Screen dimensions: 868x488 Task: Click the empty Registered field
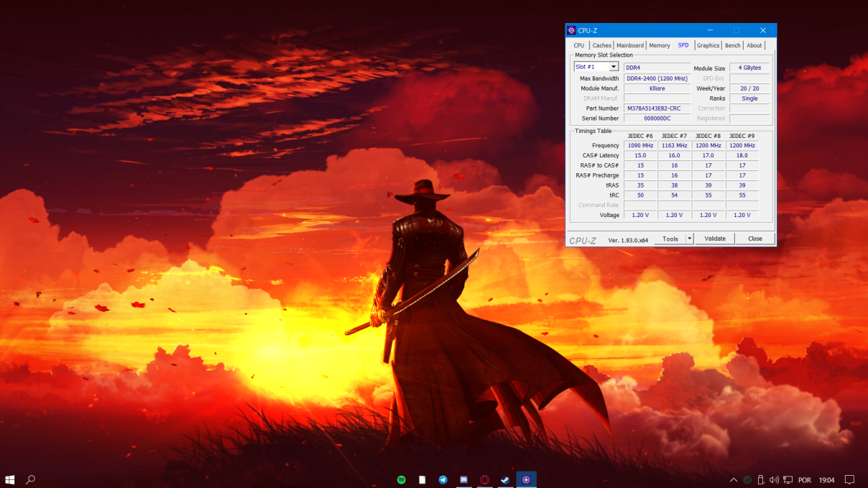[749, 119]
